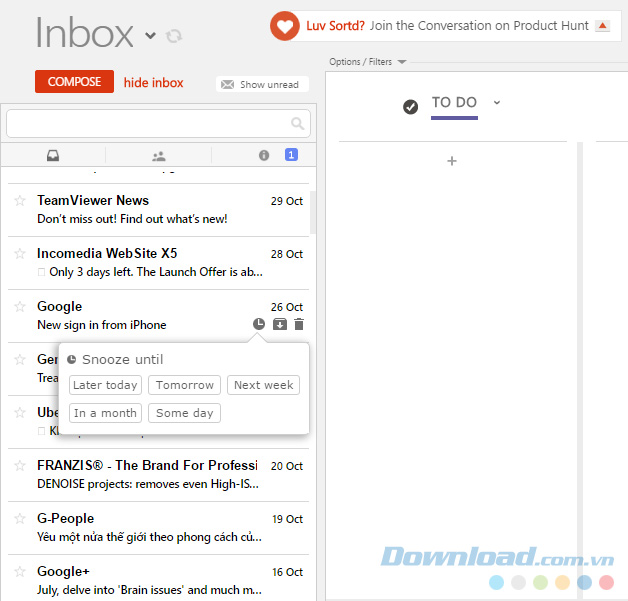Open the G-People email
Screen dimensions: 628x601
coord(158,528)
